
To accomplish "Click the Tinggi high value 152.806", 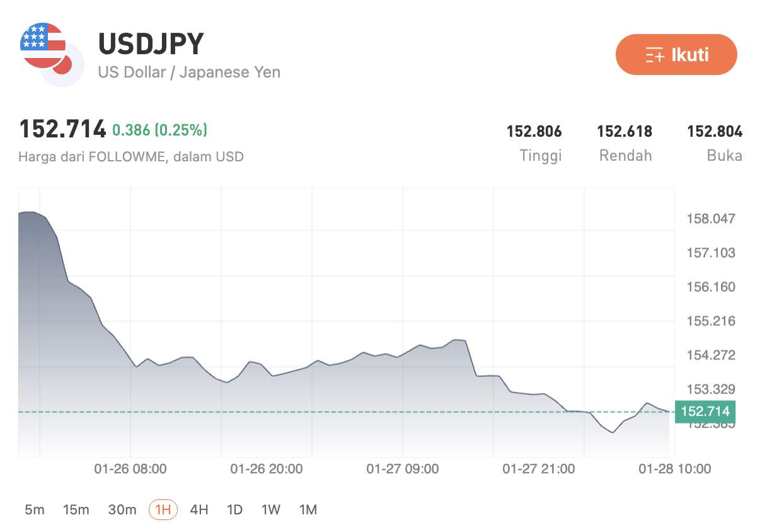I will 534,132.
